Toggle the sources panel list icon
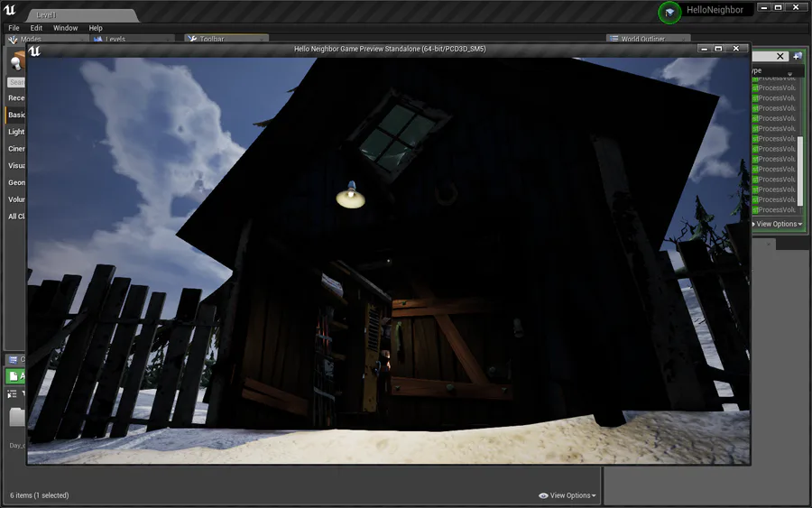 pyautogui.click(x=12, y=394)
